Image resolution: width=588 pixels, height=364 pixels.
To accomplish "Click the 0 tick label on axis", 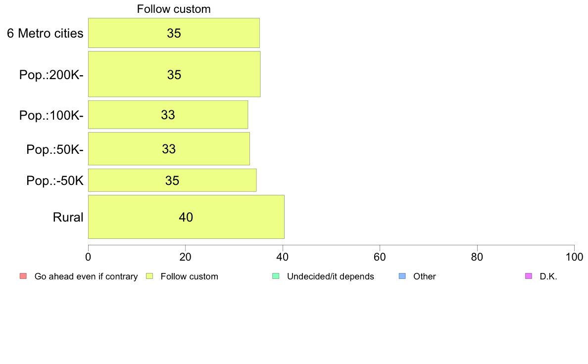I will [88, 257].
